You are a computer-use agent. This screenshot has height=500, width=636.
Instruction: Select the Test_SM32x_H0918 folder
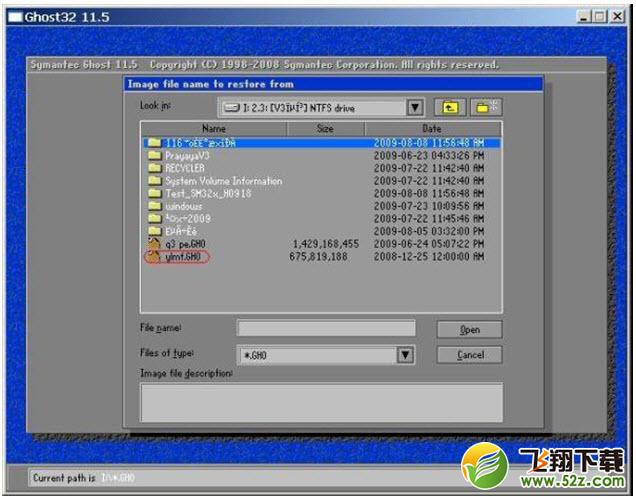[208, 193]
